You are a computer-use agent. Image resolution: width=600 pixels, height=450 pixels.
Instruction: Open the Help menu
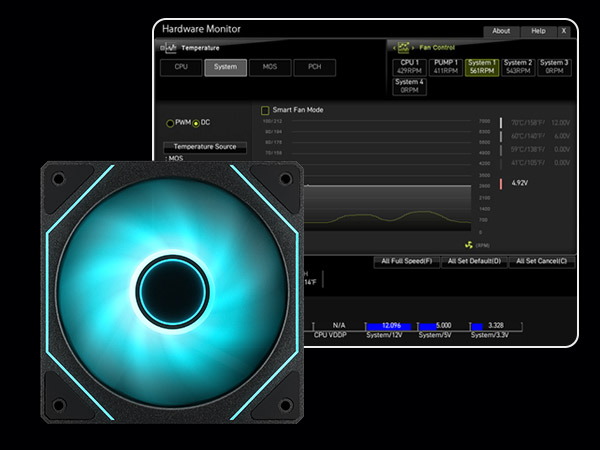[x=538, y=31]
